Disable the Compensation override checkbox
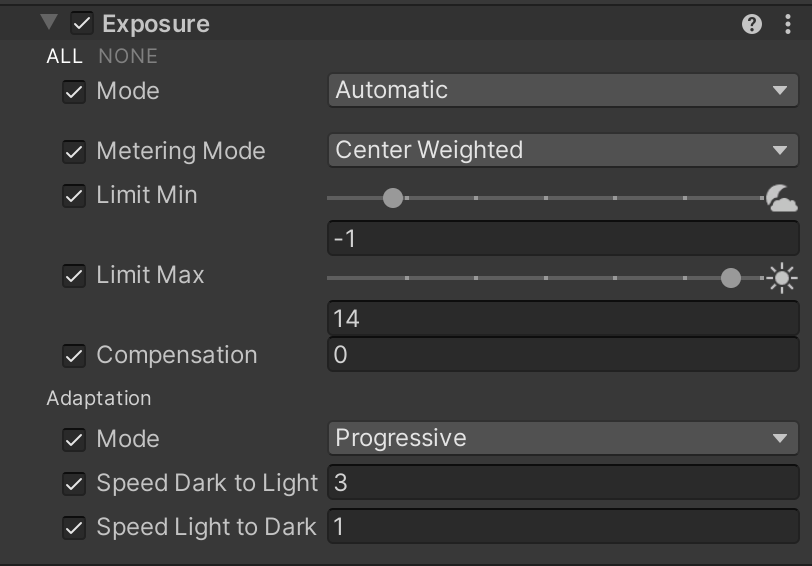 click(74, 356)
